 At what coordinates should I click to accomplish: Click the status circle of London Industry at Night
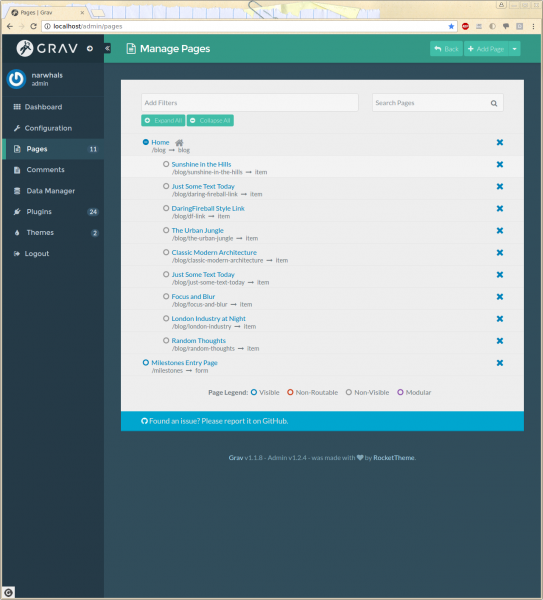[x=166, y=318]
